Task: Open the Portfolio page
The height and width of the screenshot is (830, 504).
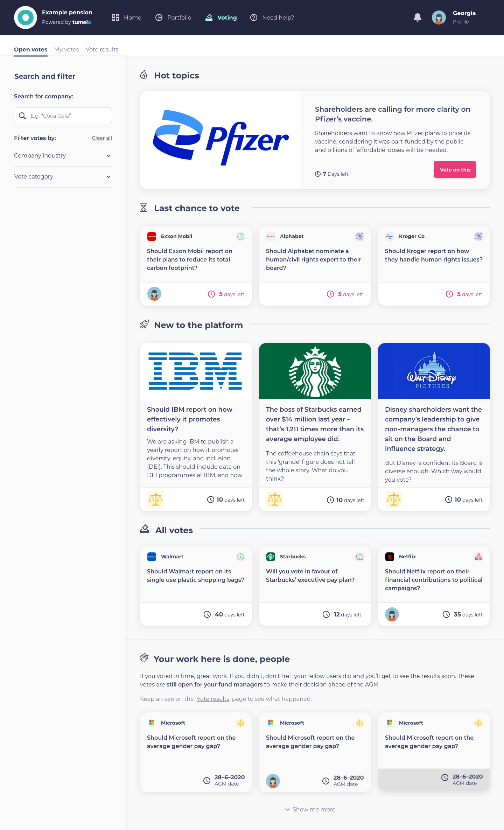Action: pos(173,18)
